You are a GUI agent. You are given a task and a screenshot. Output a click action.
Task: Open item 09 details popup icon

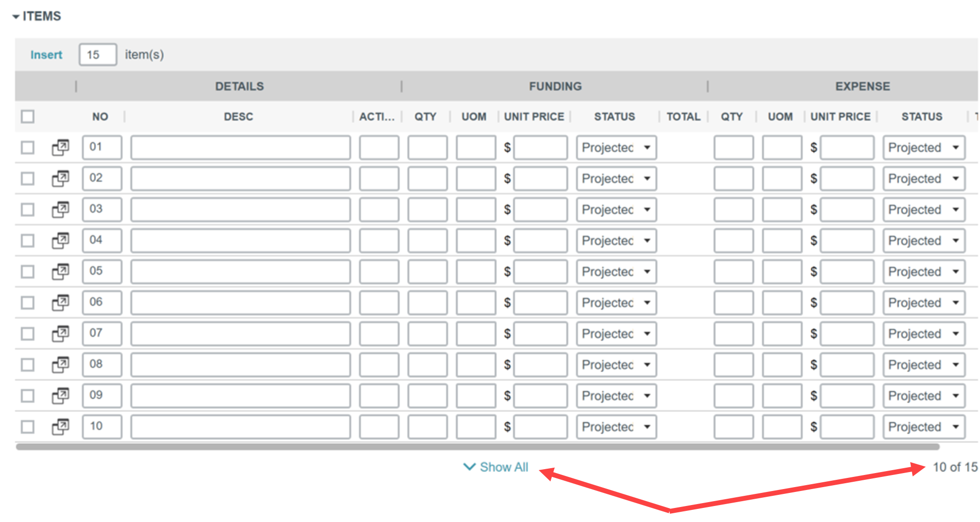[61, 395]
